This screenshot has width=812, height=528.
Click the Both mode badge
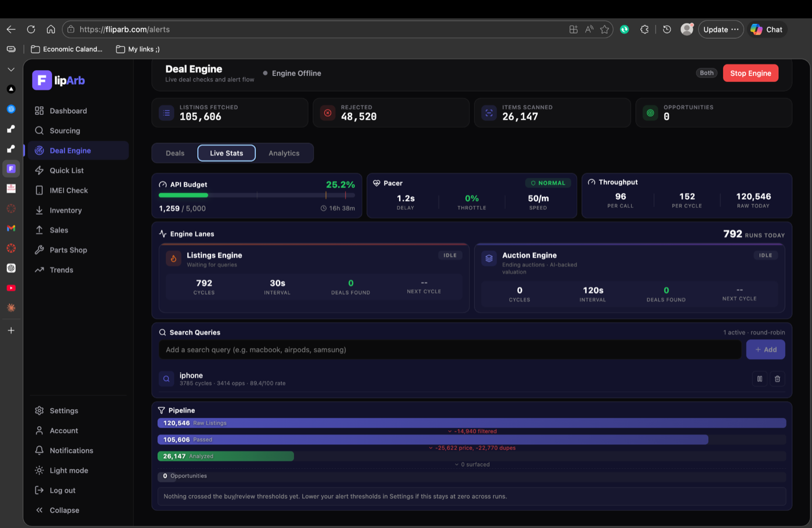coord(706,73)
